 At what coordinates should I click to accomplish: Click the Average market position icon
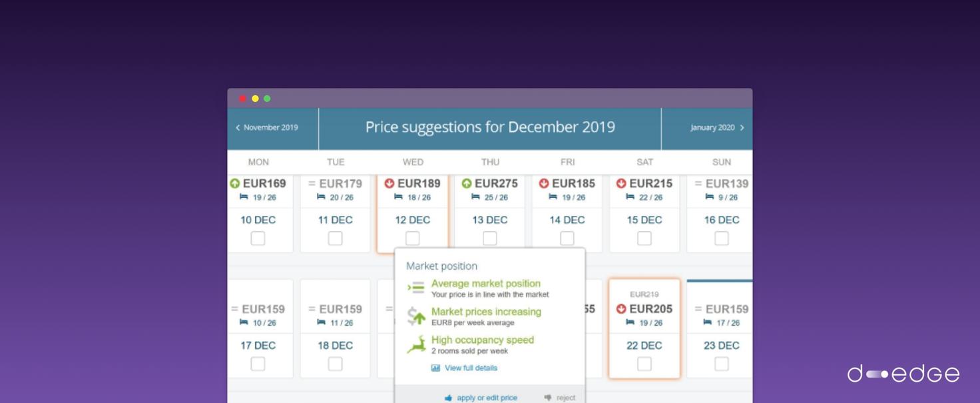pyautogui.click(x=417, y=288)
